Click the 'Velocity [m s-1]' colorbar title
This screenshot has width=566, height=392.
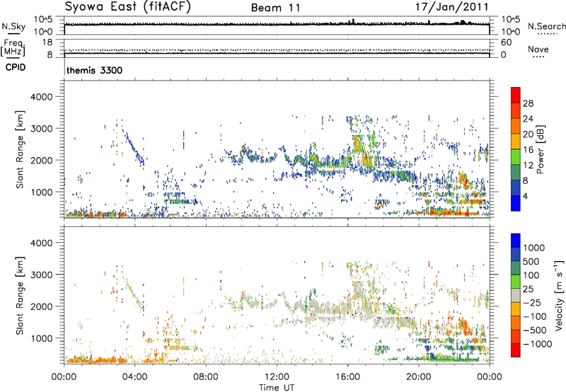tap(559, 295)
